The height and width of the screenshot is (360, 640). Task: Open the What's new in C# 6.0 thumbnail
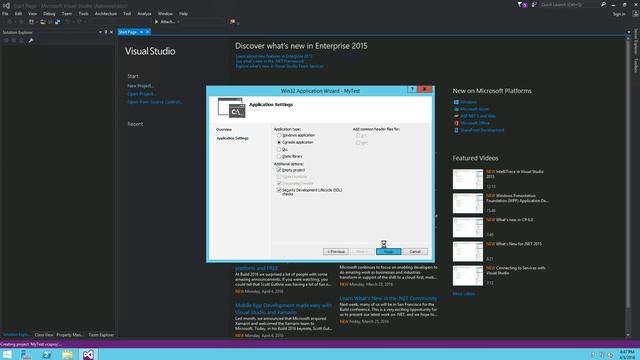click(468, 227)
